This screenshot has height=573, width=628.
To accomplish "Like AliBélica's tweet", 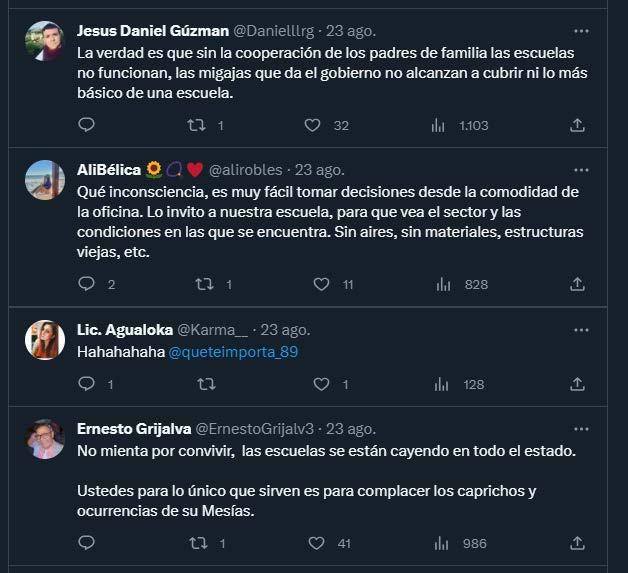I will point(321,284).
